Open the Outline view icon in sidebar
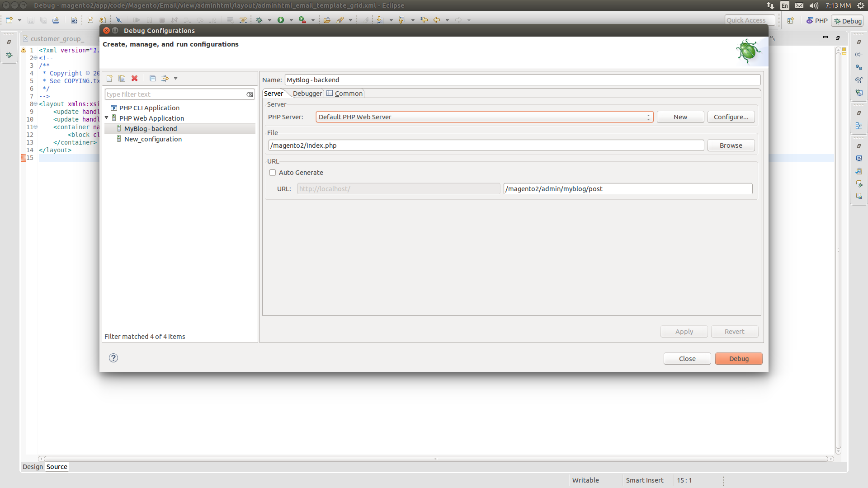 coord(859,126)
